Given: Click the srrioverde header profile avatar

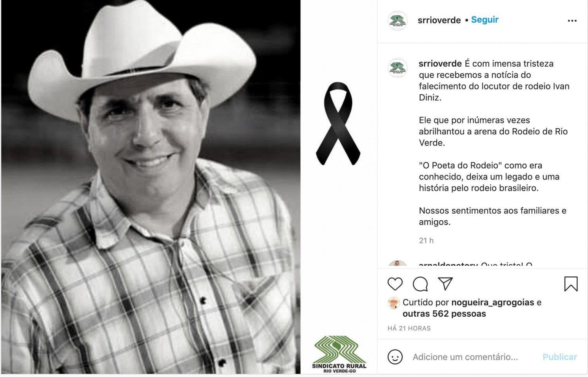Looking at the screenshot, I should point(397,21).
